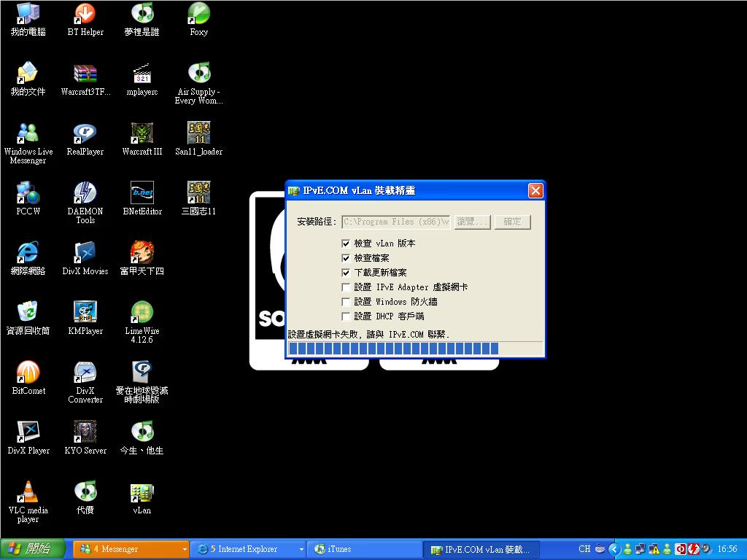This screenshot has height=560, width=747.
Task: Open the CH language bar menu
Action: [x=584, y=548]
